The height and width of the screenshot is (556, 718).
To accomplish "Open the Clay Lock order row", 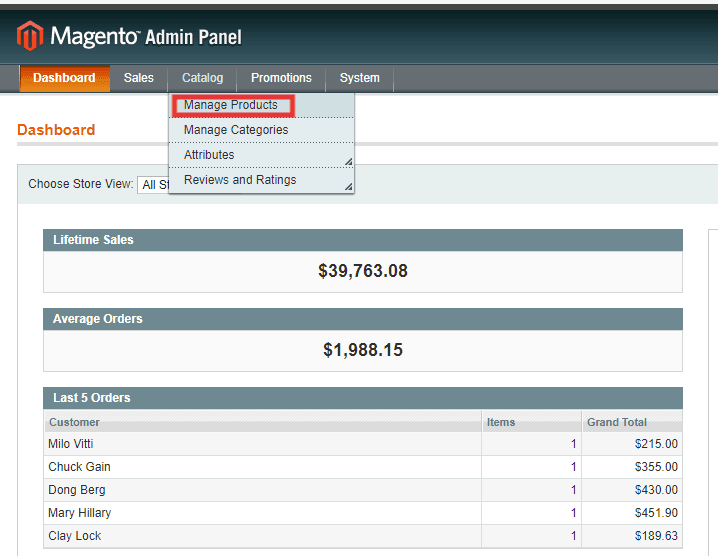I will pyautogui.click(x=363, y=536).
